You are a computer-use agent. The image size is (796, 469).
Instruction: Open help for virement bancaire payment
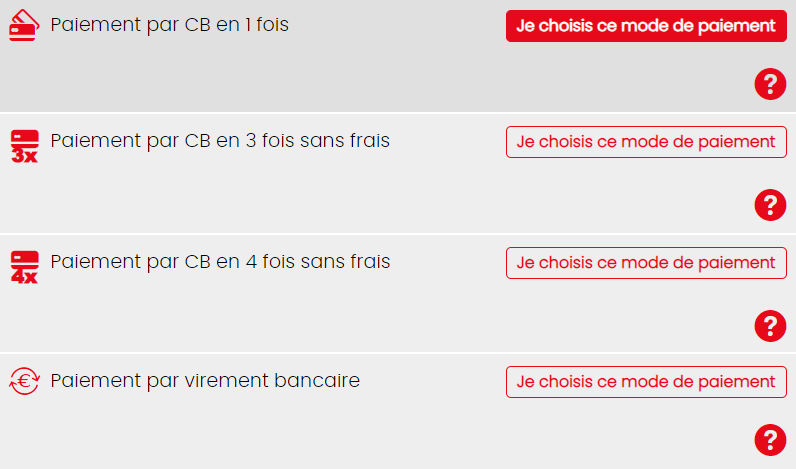point(770,440)
